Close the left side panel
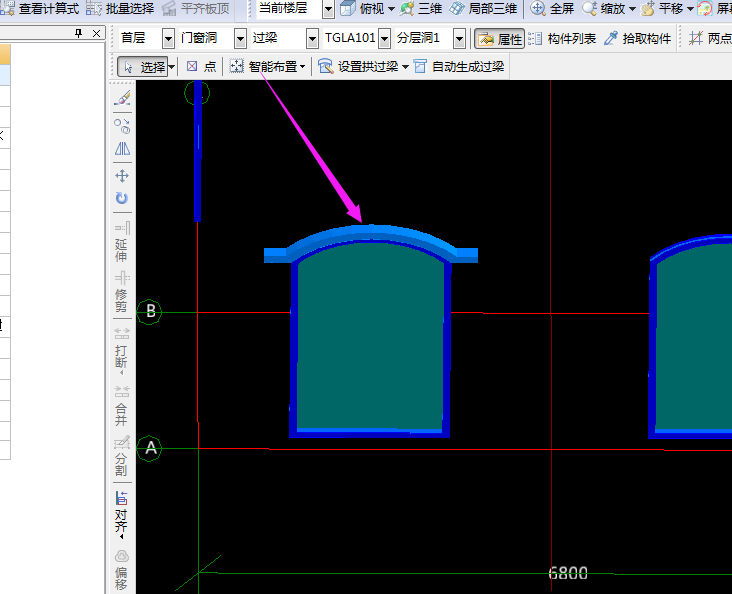This screenshot has width=732, height=594. point(96,33)
